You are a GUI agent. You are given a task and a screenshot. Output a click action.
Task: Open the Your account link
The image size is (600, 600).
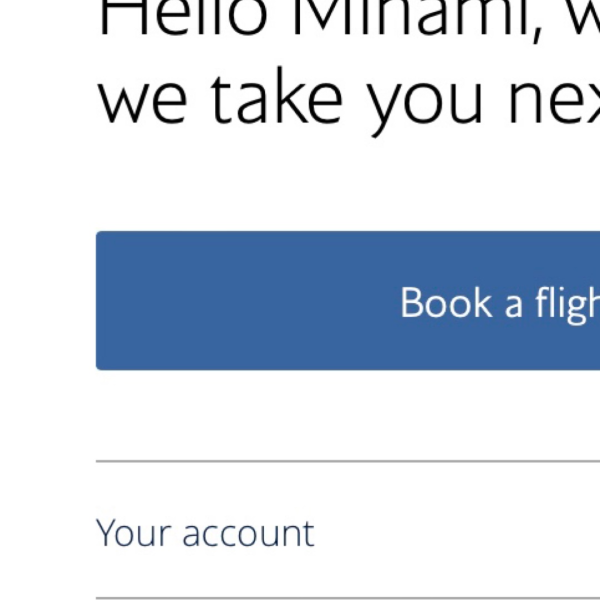(205, 533)
